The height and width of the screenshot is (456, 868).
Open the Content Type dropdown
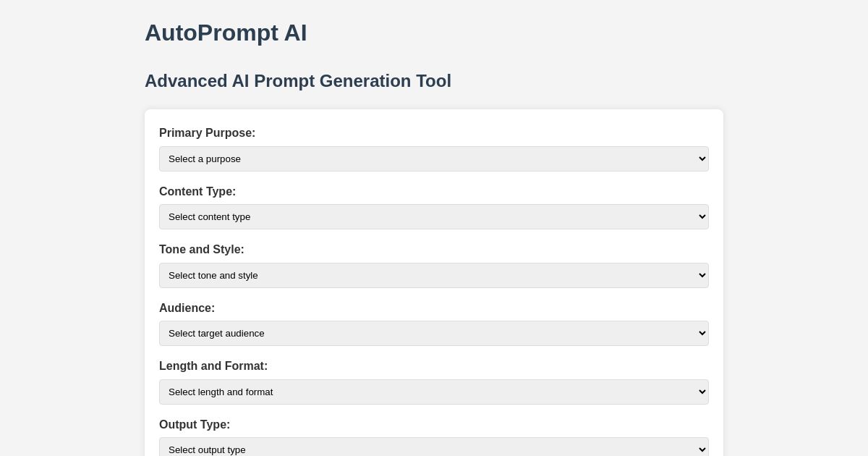point(434,216)
